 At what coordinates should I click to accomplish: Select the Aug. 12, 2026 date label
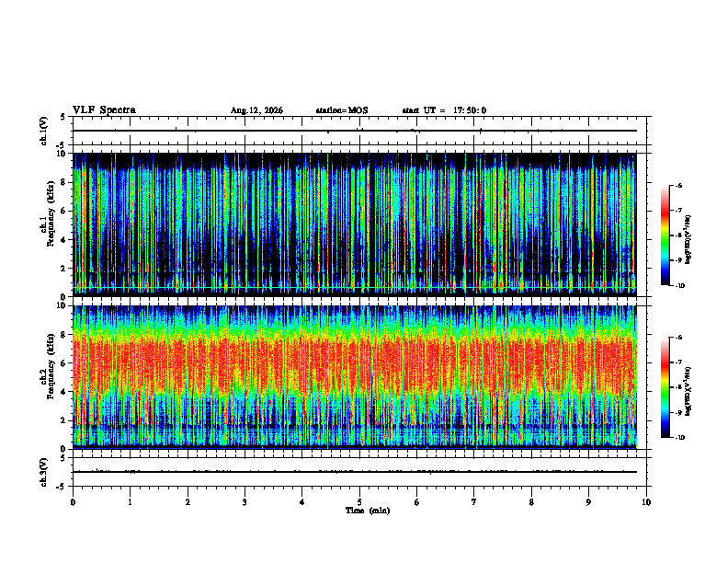[256, 110]
